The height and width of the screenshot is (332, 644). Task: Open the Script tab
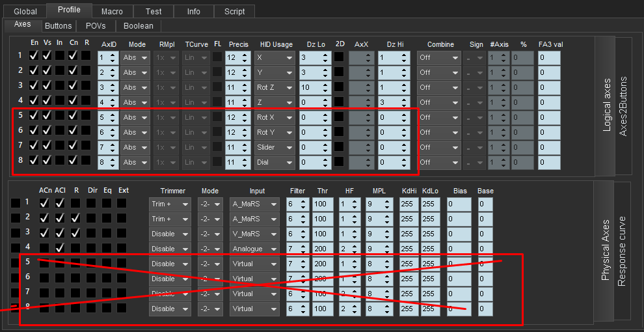(234, 11)
